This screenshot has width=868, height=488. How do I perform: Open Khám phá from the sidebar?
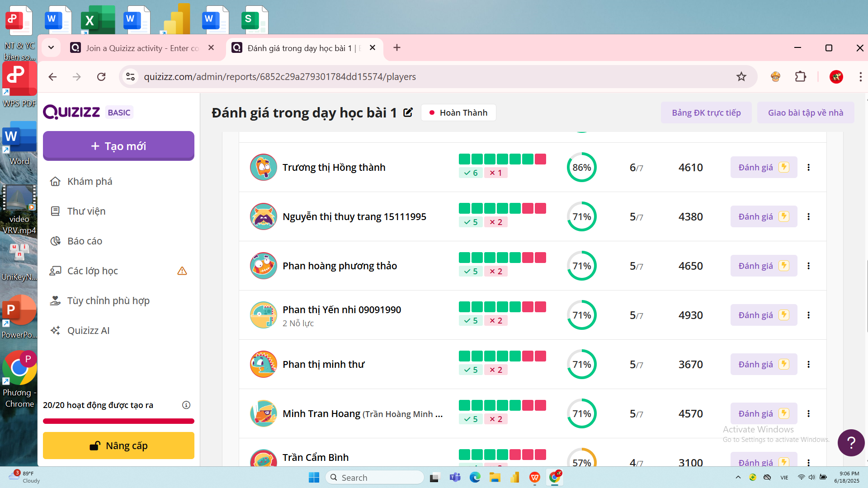coord(90,181)
